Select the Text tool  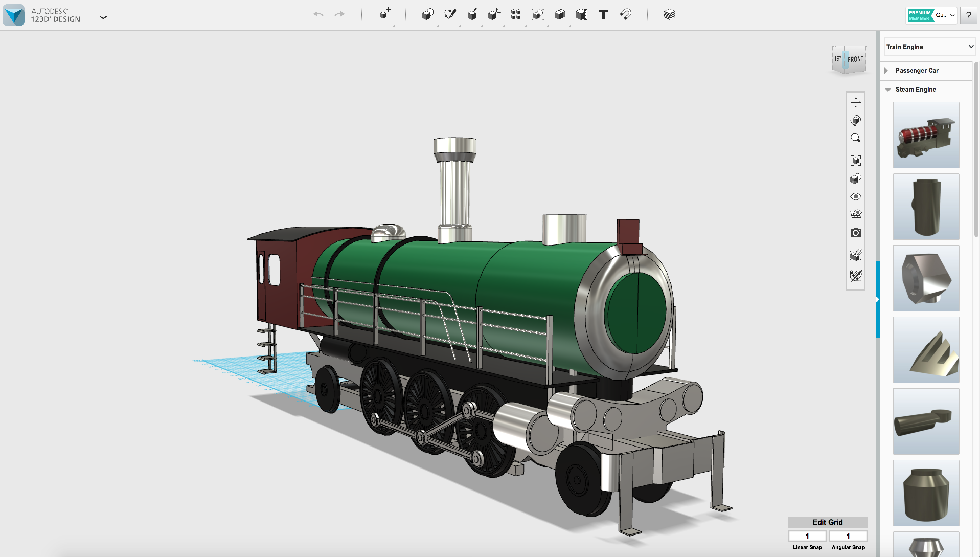click(x=603, y=15)
